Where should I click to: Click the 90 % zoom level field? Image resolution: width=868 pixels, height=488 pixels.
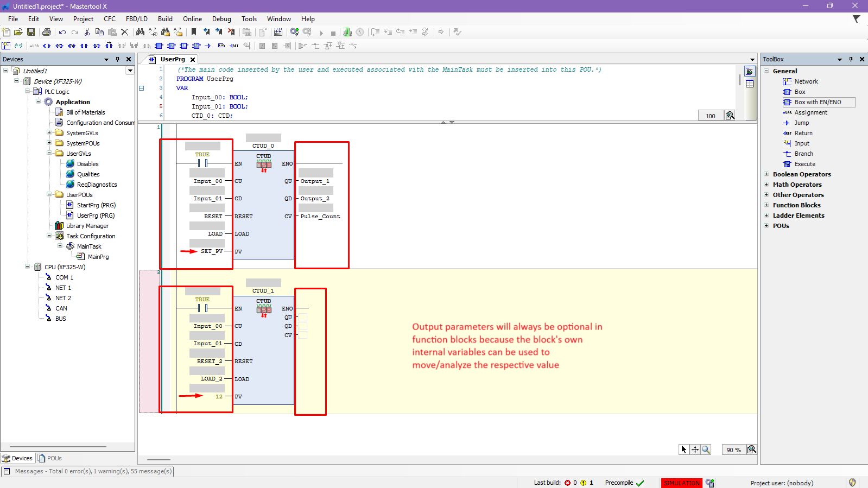click(x=733, y=450)
